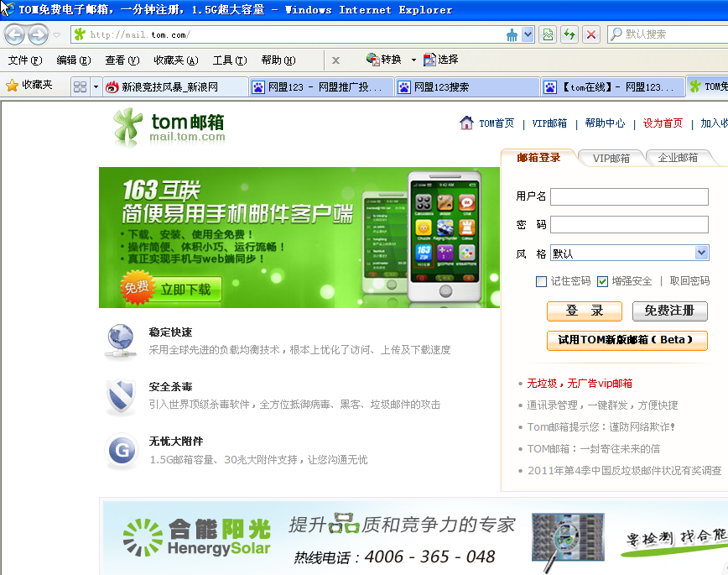Click the browser Forward arrow button
This screenshot has width=728, height=575.
pos(38,35)
